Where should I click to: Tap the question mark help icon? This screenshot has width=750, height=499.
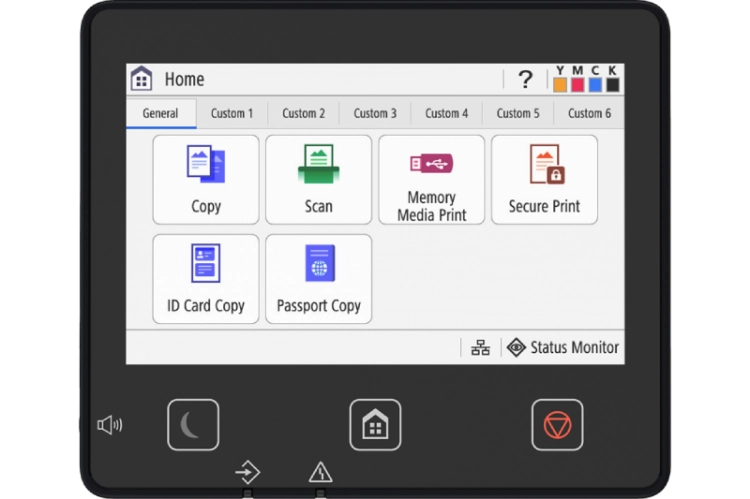pos(525,79)
